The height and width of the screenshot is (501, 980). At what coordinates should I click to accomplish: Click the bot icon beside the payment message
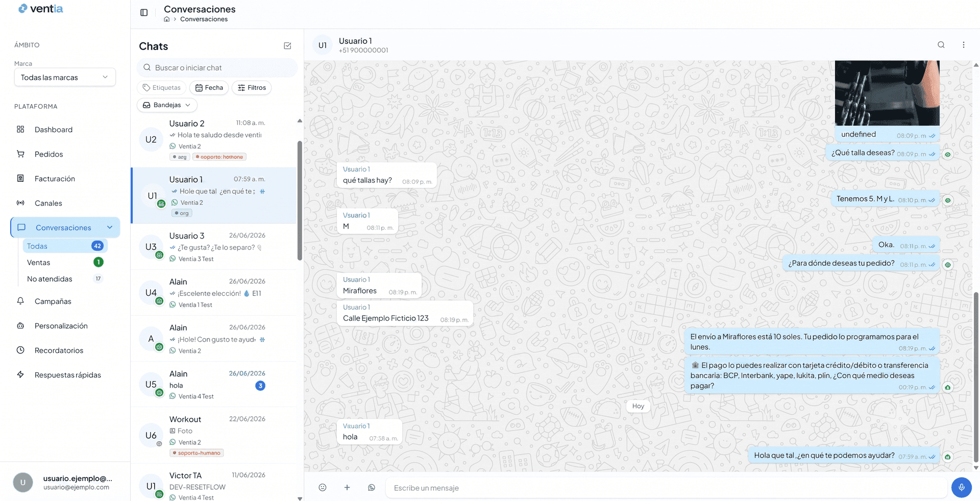pyautogui.click(x=948, y=388)
